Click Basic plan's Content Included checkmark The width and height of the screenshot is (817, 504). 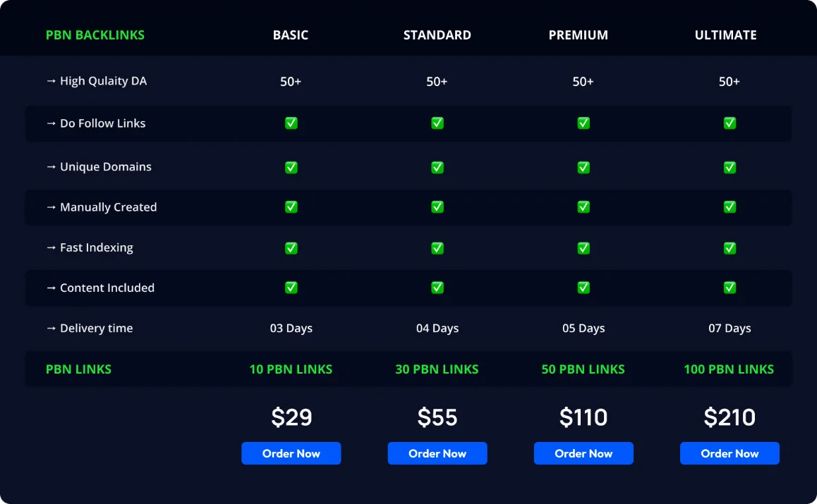click(x=291, y=288)
